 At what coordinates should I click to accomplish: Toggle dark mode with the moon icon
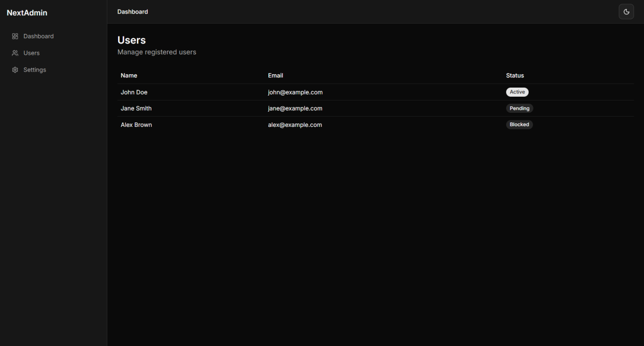(626, 12)
